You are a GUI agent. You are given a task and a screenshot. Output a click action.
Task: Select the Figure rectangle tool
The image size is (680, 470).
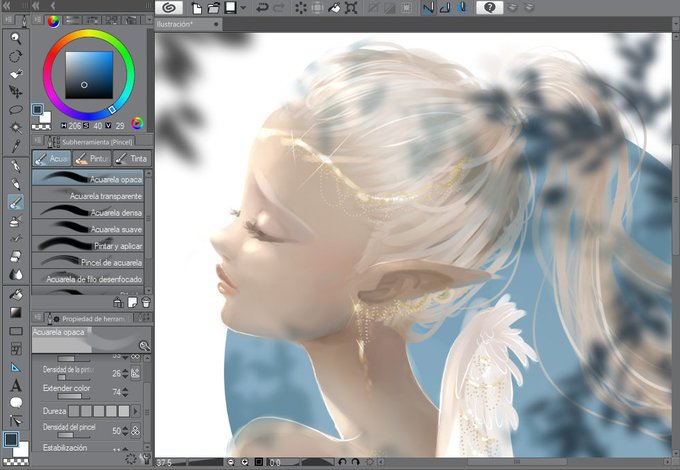pyautogui.click(x=16, y=331)
